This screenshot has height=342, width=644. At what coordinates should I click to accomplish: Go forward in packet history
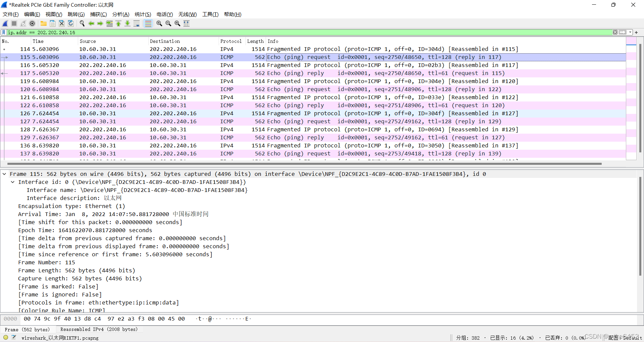(100, 23)
